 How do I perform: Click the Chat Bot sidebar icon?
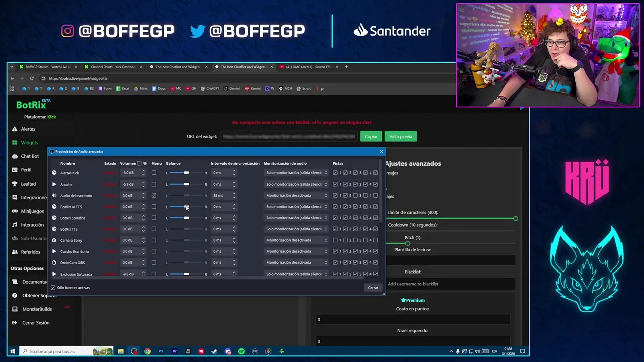[15, 156]
